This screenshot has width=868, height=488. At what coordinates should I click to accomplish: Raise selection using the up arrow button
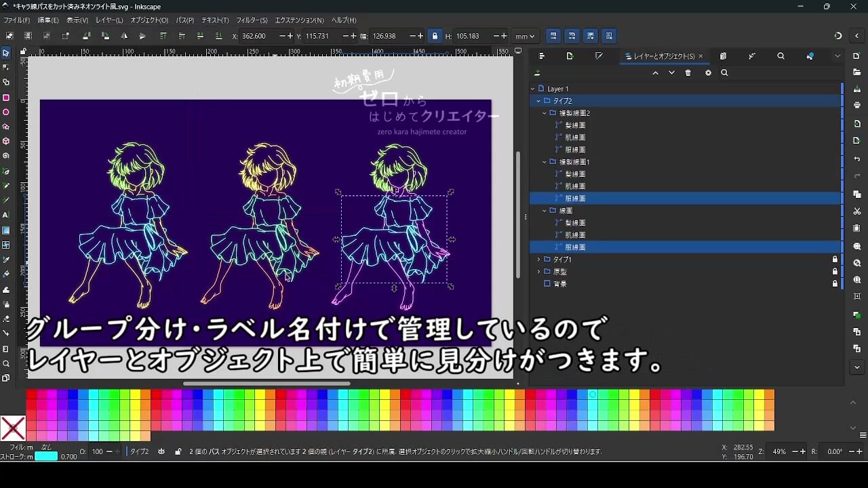[x=656, y=73]
